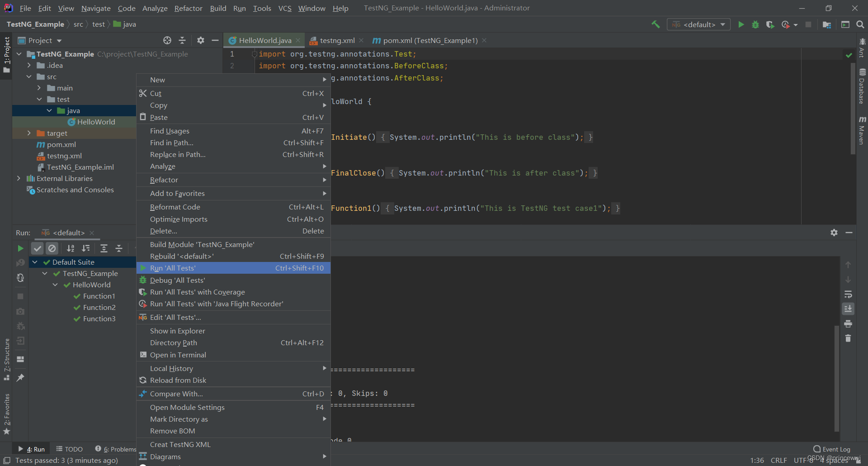This screenshot has width=868, height=466.
Task: Click the Run Anything icon in the toolbar
Action: [x=845, y=24]
